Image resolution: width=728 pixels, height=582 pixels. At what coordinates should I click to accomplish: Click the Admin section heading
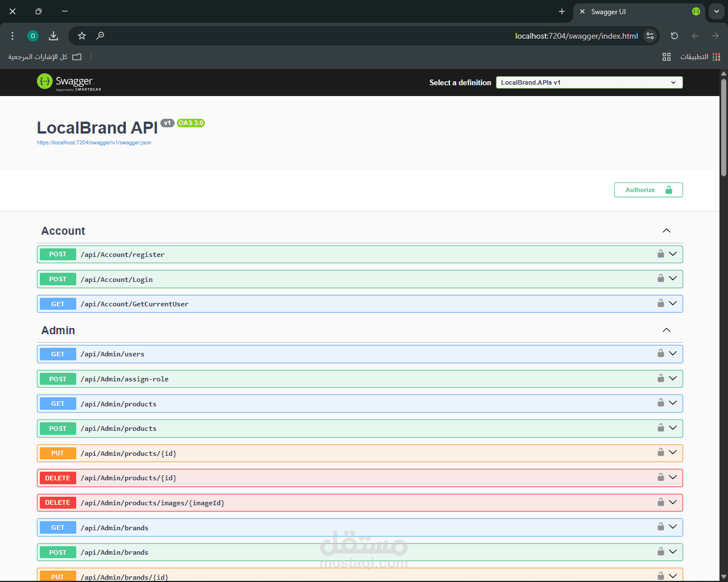tap(58, 330)
